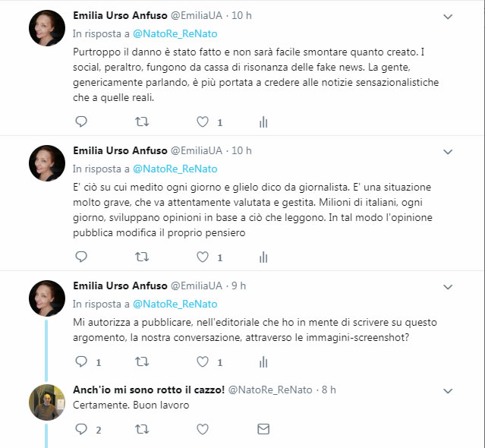Reply to the 'Milioni di italiani' tweet
Screen dimensions: 485x448
(82, 257)
